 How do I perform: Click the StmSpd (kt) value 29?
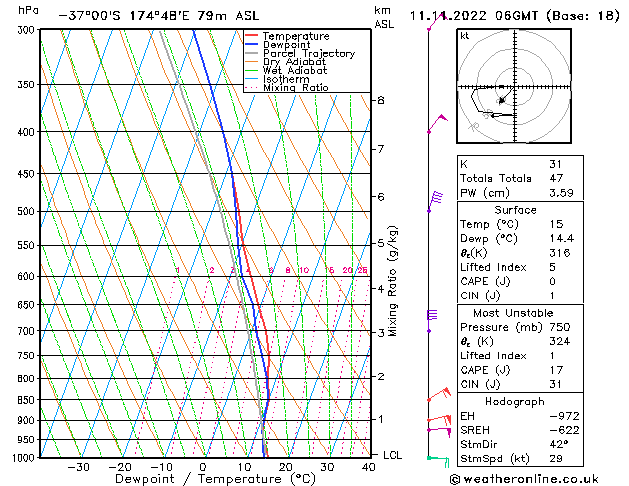tap(556, 458)
